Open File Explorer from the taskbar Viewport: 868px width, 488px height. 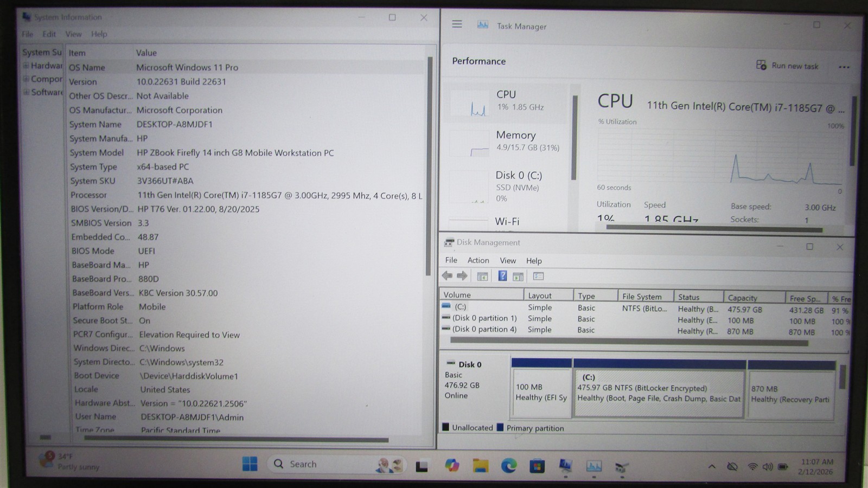[480, 465]
